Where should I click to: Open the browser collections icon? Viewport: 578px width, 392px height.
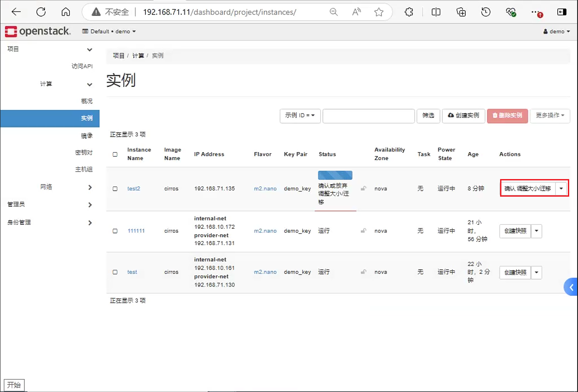[461, 12]
